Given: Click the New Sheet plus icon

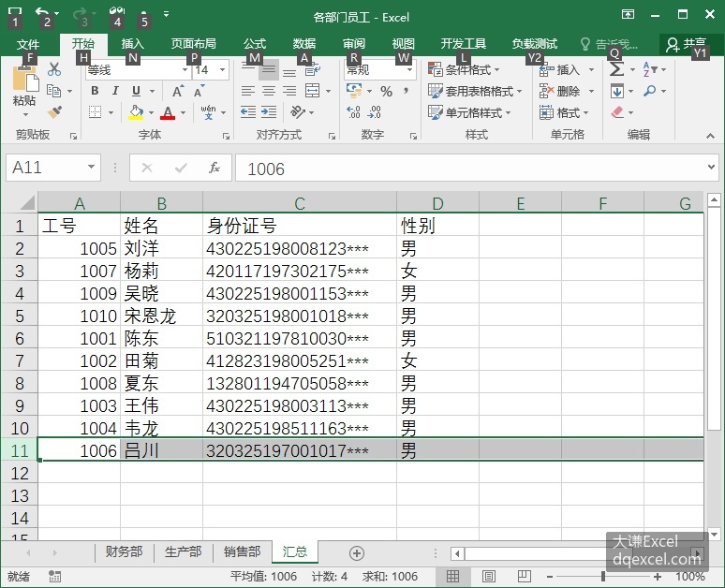Looking at the screenshot, I should pos(357,552).
